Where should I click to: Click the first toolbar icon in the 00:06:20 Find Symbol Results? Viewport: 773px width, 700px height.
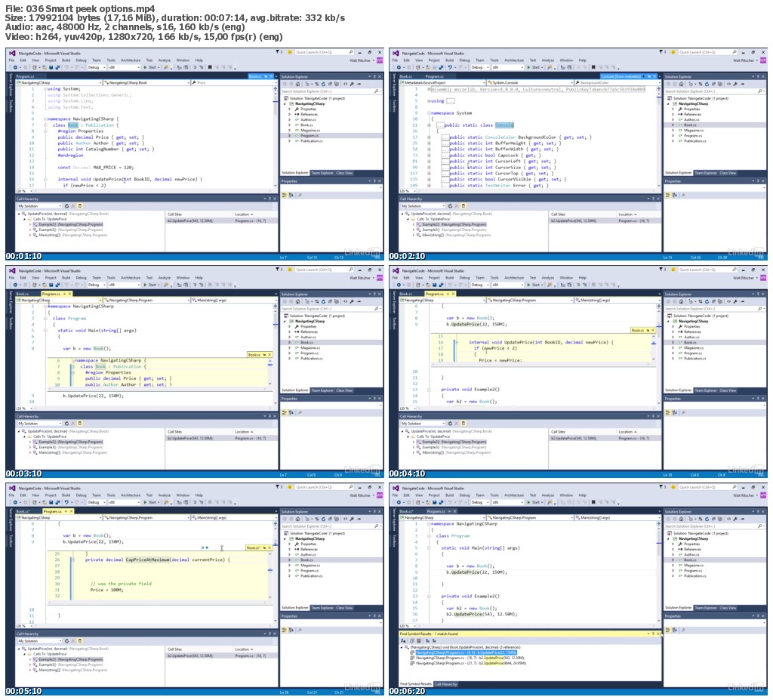click(404, 641)
